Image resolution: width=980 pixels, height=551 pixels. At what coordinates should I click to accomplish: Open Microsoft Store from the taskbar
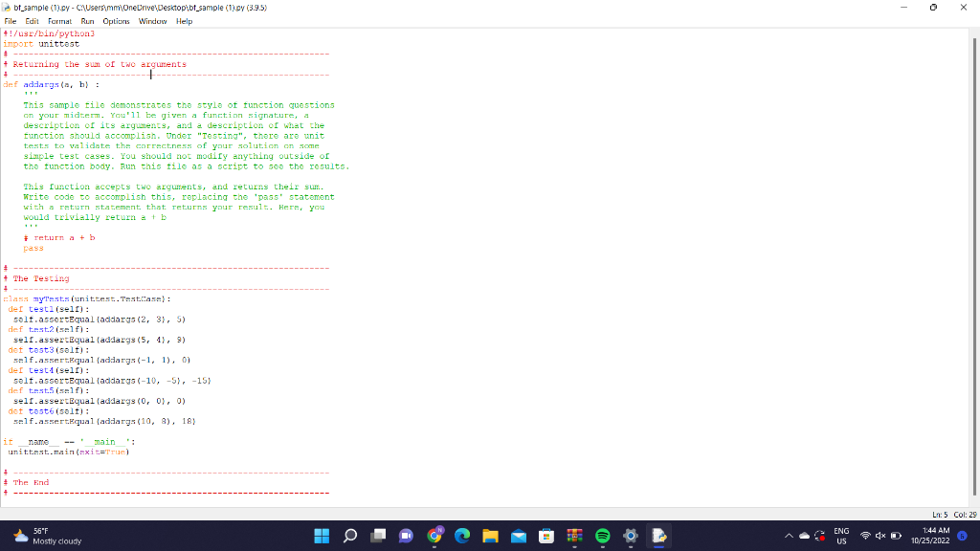pos(546,536)
